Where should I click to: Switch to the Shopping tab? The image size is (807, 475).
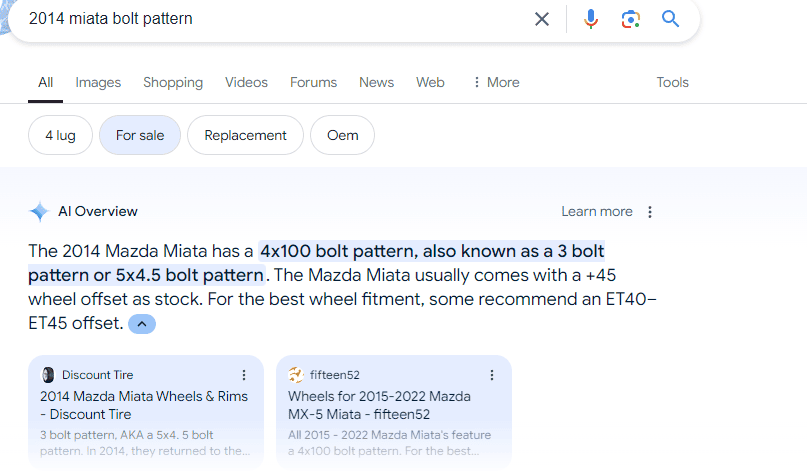tap(173, 82)
